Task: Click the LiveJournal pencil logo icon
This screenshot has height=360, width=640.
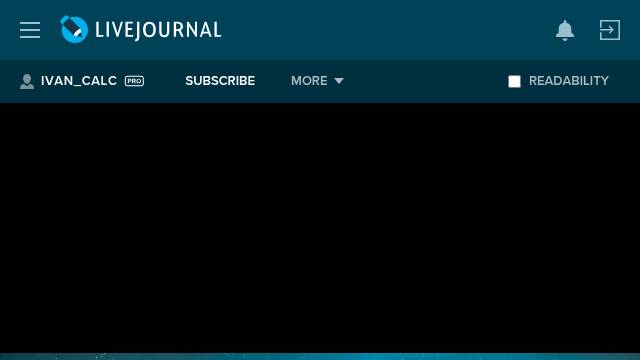Action: 74,29
